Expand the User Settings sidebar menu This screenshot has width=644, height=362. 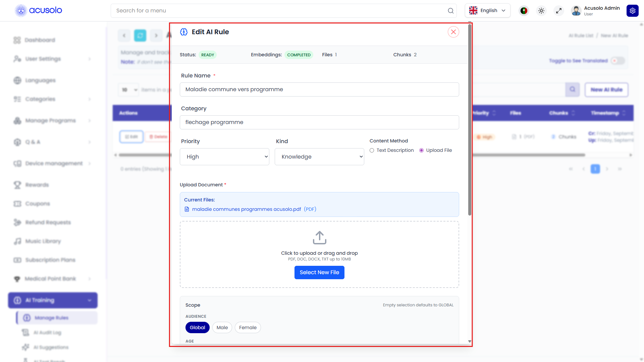pos(53,59)
